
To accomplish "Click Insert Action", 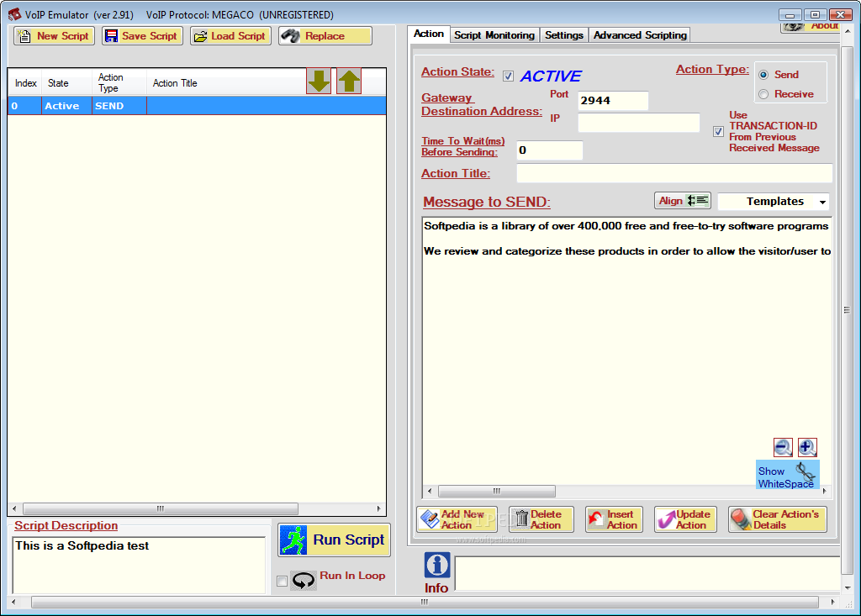I will [x=613, y=519].
